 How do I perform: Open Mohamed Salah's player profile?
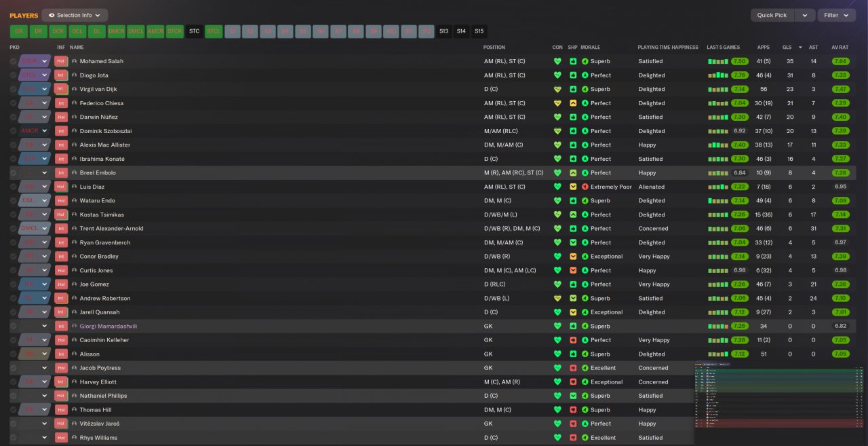[102, 61]
